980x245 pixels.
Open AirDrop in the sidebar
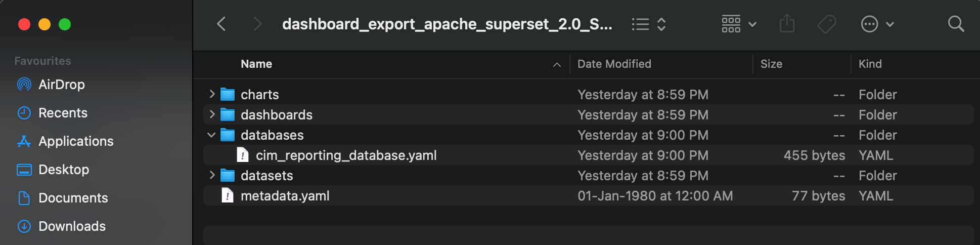pyautogui.click(x=61, y=85)
